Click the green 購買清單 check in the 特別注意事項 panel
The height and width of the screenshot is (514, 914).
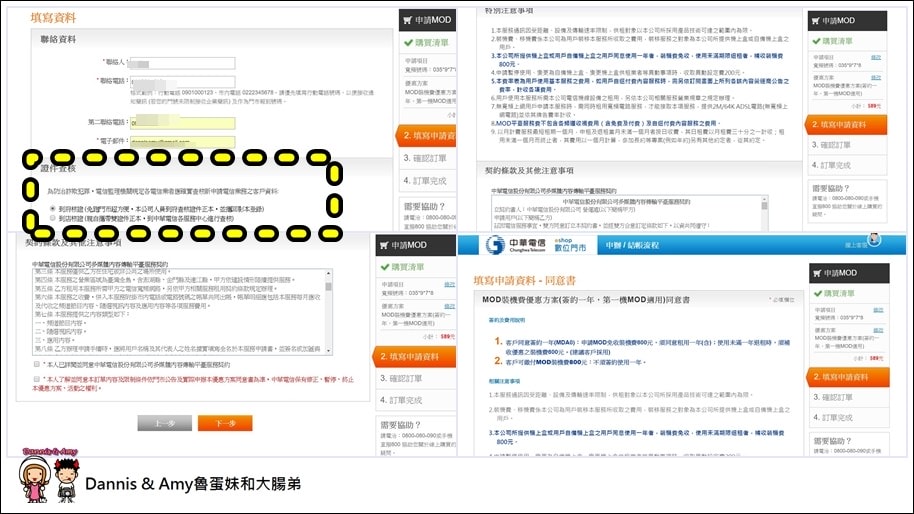[816, 41]
